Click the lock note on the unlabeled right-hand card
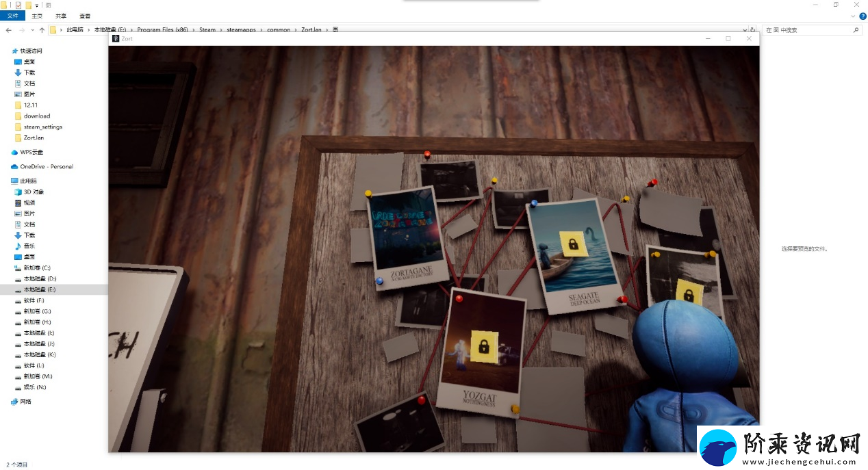This screenshot has width=868, height=470. [x=689, y=292]
